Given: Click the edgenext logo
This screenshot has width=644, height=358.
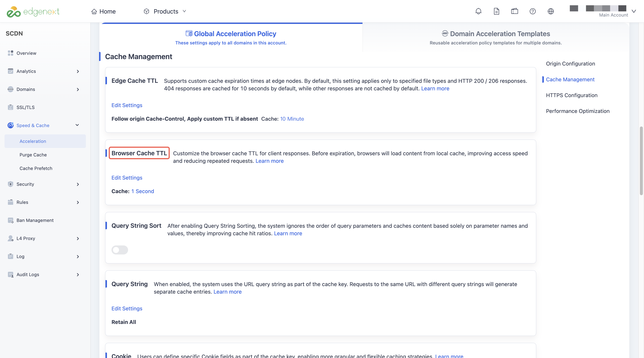Looking at the screenshot, I should [33, 11].
